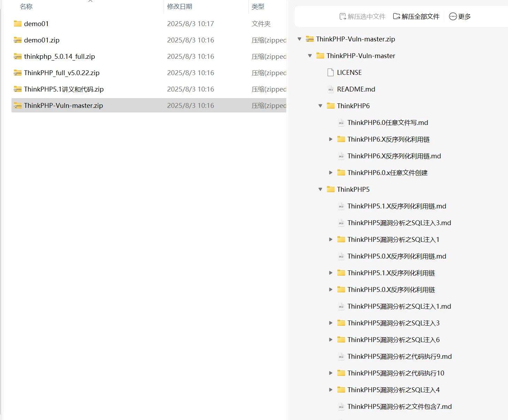This screenshot has height=420, width=508.
Task: Select ThinkPHP5漏洞分析之文件包含7.md in tree
Action: 399,406
